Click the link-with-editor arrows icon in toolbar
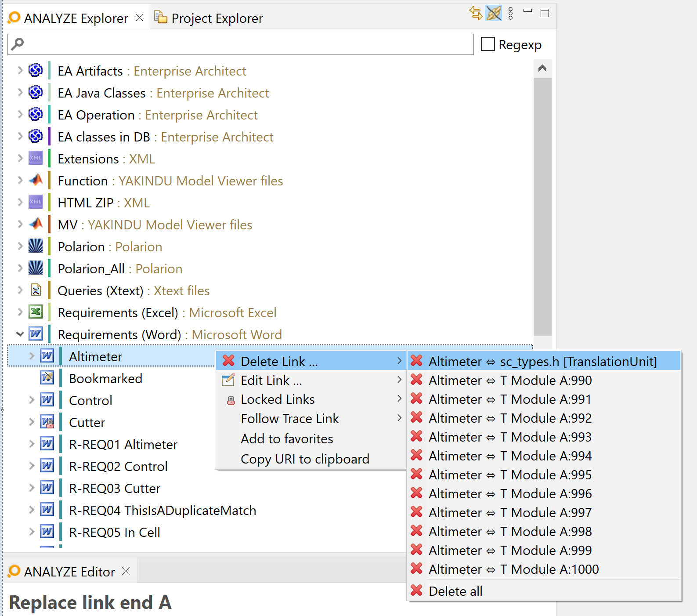697x616 pixels. pyautogui.click(x=476, y=13)
